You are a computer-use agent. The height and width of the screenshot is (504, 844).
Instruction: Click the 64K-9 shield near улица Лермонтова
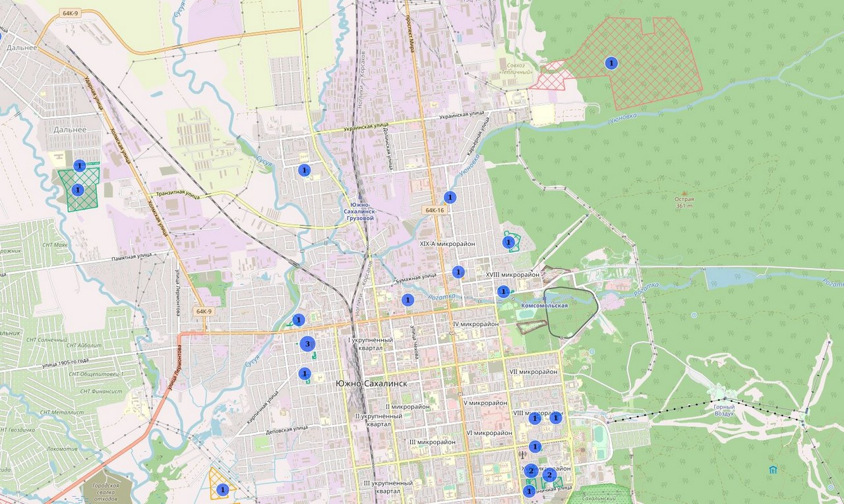tap(204, 311)
